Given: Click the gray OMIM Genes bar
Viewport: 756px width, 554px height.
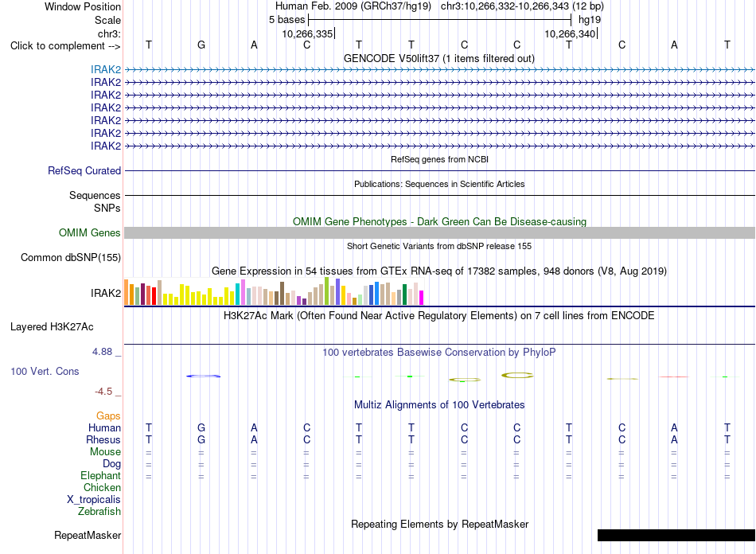Looking at the screenshot, I should point(439,233).
